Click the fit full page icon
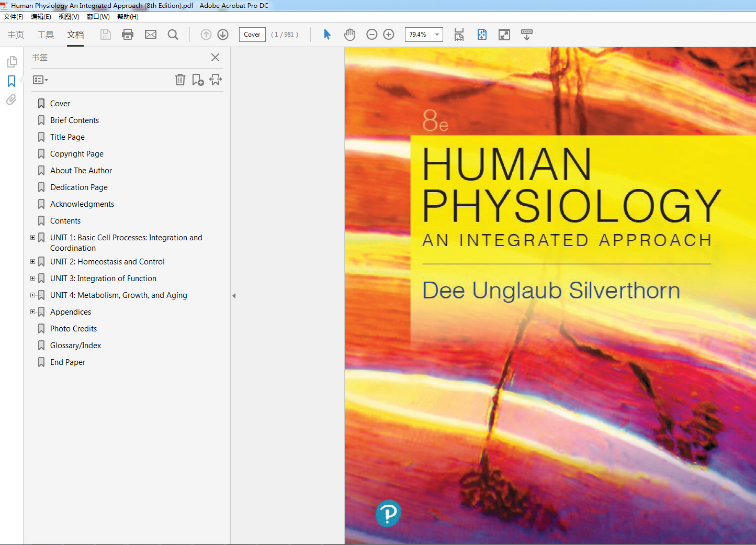The height and width of the screenshot is (545, 756). 481,35
